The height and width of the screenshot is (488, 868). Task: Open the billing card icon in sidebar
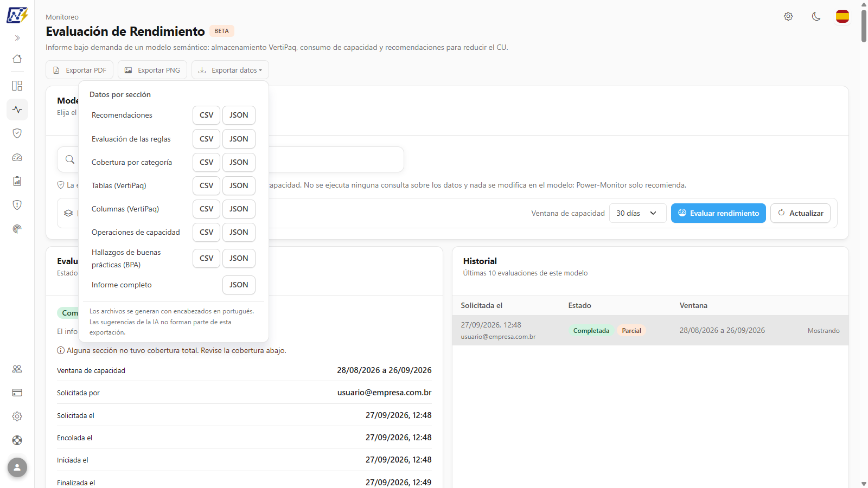pyautogui.click(x=17, y=393)
